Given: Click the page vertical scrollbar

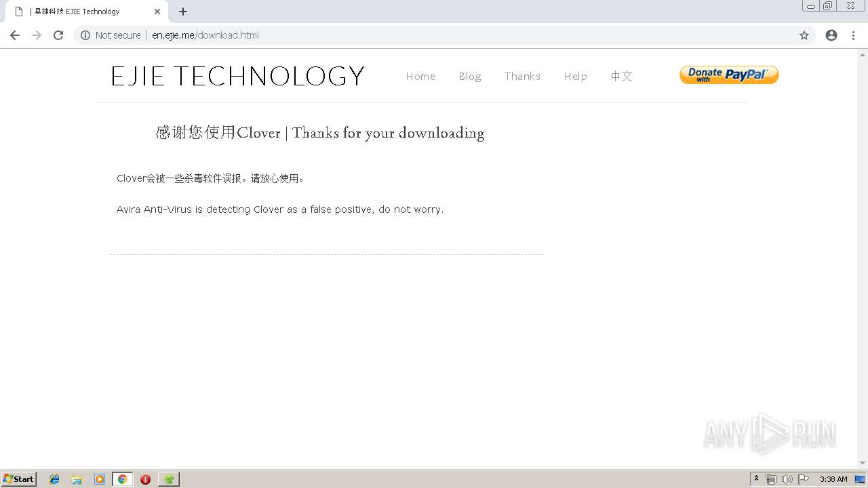Looking at the screenshot, I should pyautogui.click(x=863, y=258).
